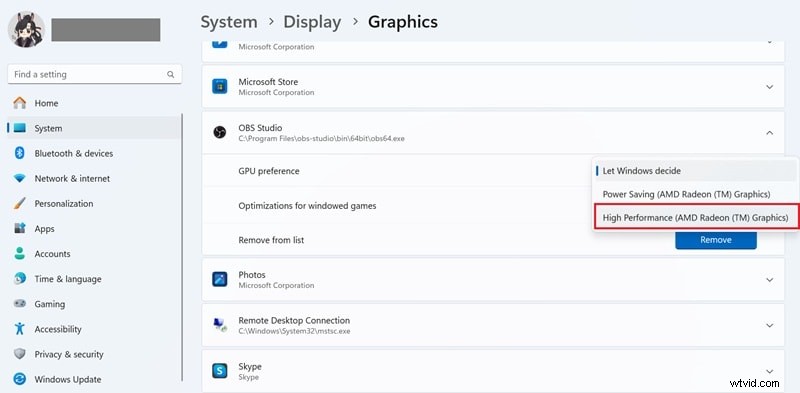This screenshot has width=800, height=393.
Task: Click the user profile avatar picture
Action: click(x=26, y=29)
